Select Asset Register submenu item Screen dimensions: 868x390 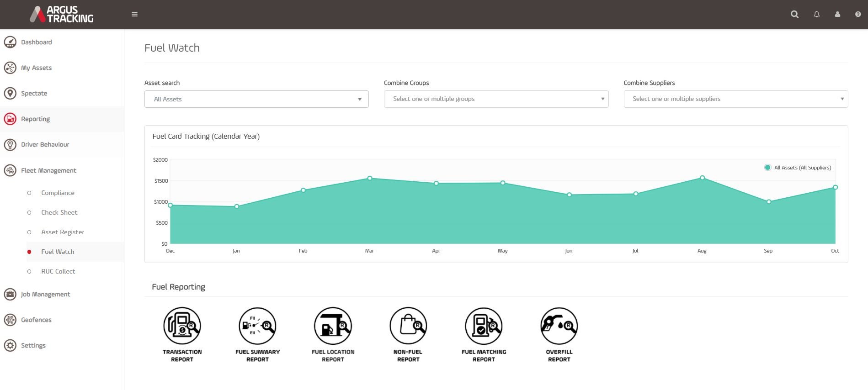[x=63, y=232]
